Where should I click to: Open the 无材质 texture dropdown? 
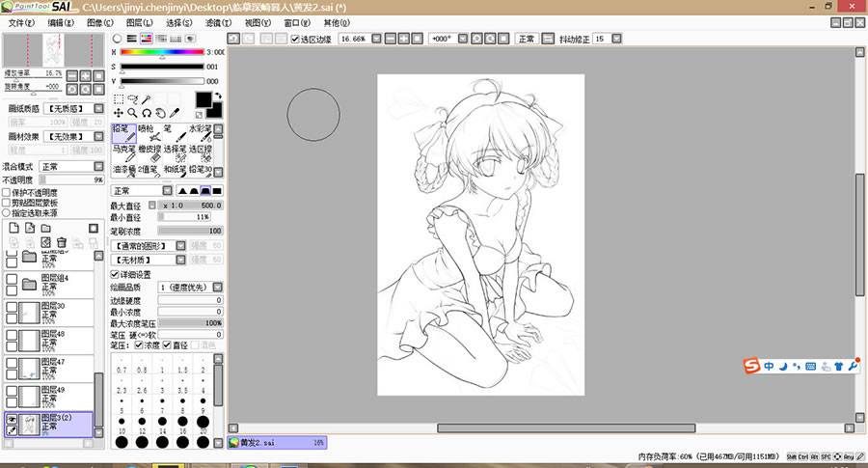(180, 260)
